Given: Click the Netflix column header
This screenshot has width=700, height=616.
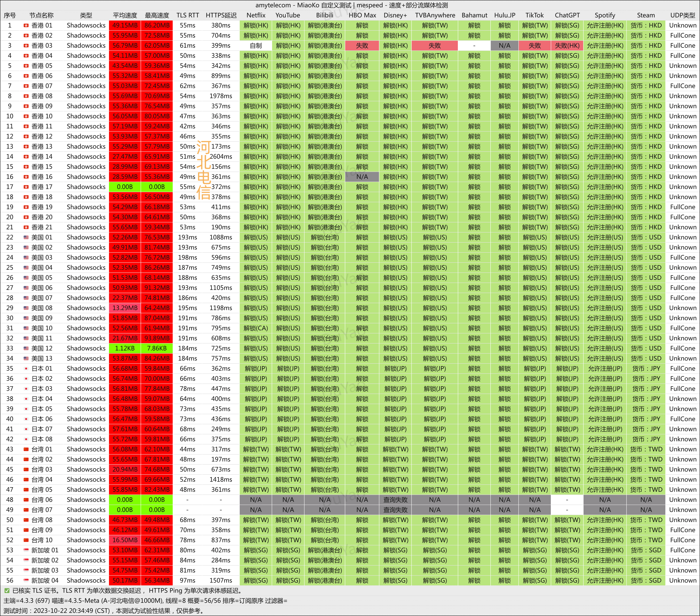Looking at the screenshot, I should pyautogui.click(x=256, y=15).
